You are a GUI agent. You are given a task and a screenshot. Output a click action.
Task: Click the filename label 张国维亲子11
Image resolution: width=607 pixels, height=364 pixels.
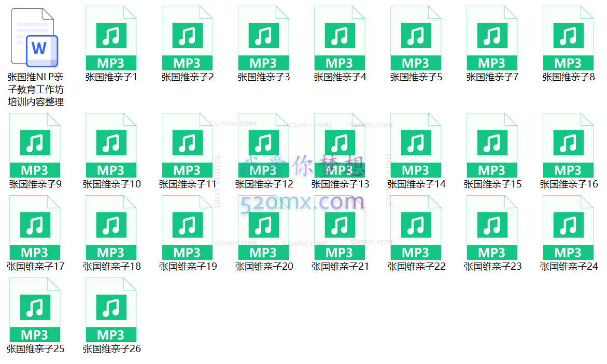coord(187,183)
